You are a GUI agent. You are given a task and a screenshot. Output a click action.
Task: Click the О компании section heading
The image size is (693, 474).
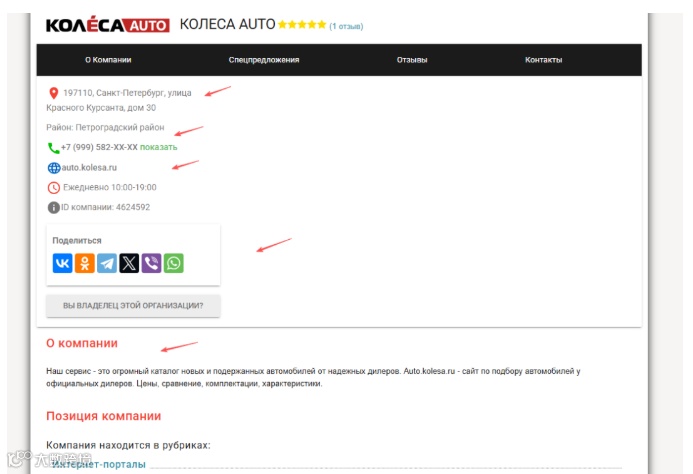(82, 343)
